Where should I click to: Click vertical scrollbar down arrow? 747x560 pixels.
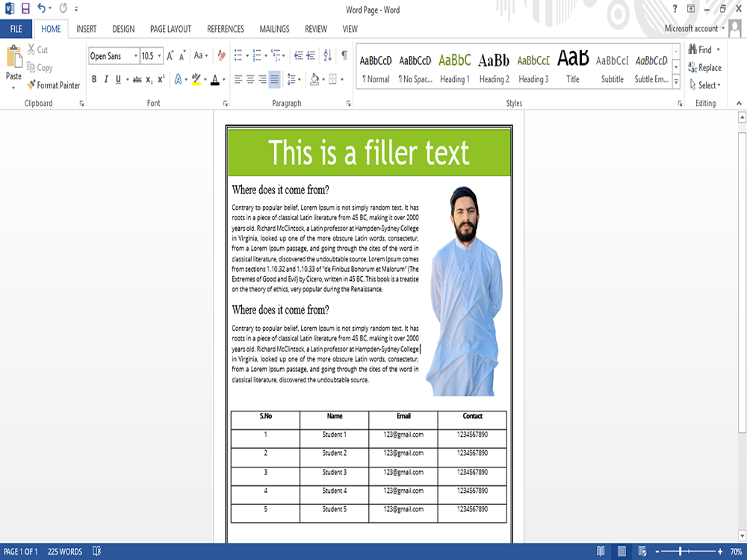click(x=742, y=536)
